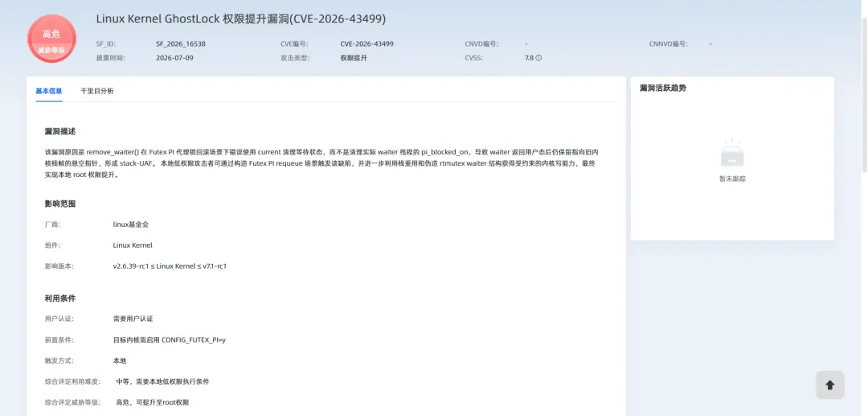Viewport: 868px width, 416px height.
Task: Click the vendor value linux基金会
Action: (x=131, y=224)
